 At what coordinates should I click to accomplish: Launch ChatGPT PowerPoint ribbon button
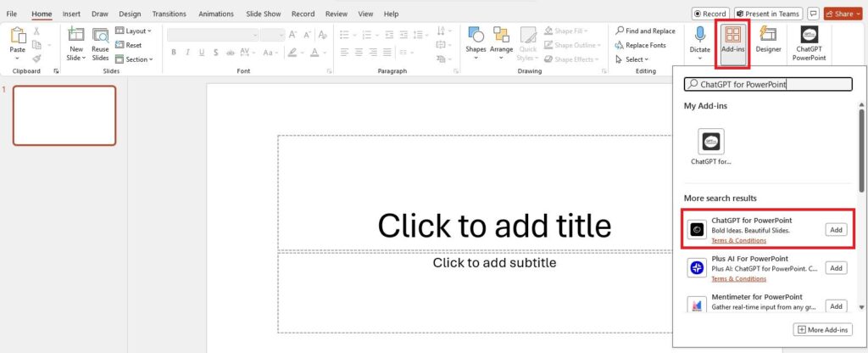pyautogui.click(x=809, y=43)
